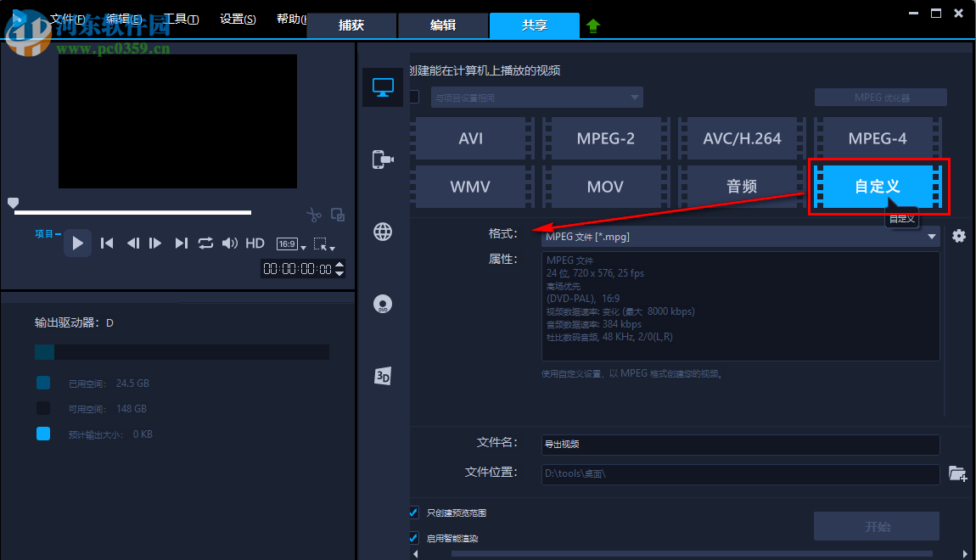The image size is (976, 560).
Task: Browse file location with the folder icon
Action: [957, 473]
